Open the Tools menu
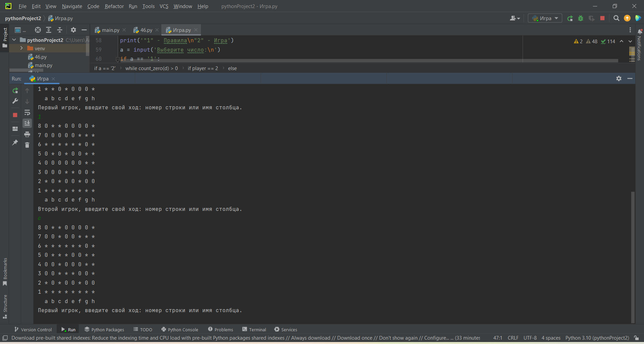This screenshot has width=644, height=344. [x=148, y=6]
